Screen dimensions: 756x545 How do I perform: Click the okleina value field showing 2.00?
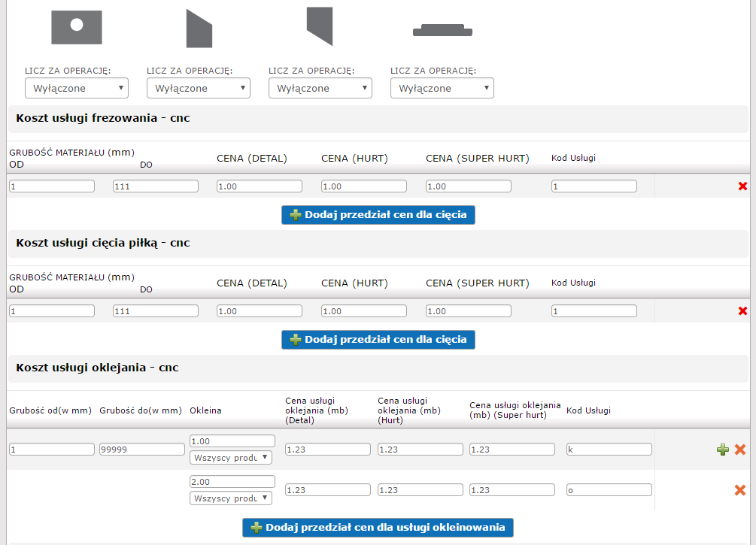[232, 481]
